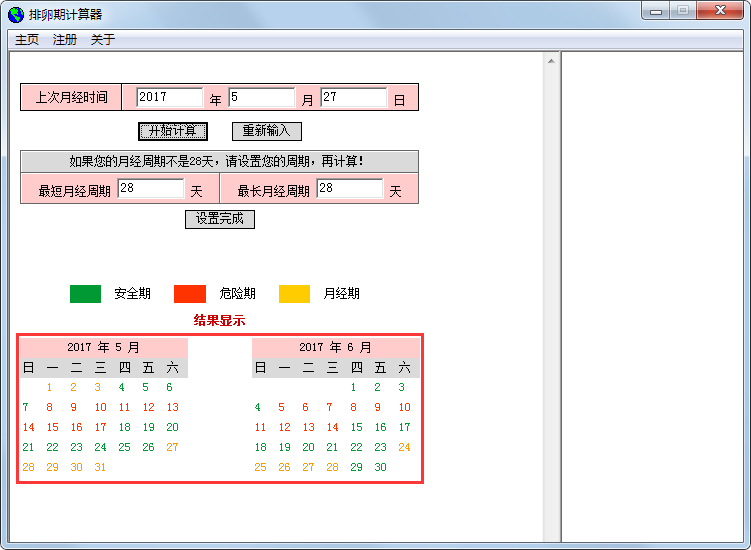The width and height of the screenshot is (751, 550).
Task: Click the 设置完成 button
Action: 220,219
